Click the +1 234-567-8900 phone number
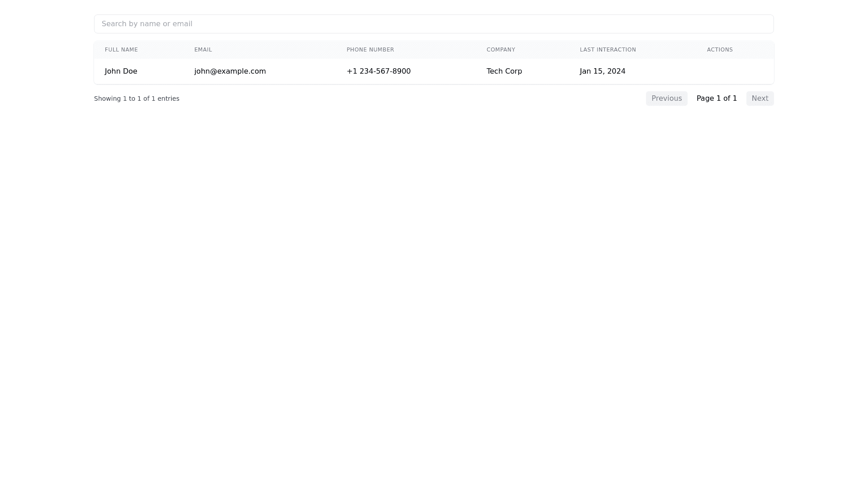The height and width of the screenshot is (488, 868). click(378, 71)
